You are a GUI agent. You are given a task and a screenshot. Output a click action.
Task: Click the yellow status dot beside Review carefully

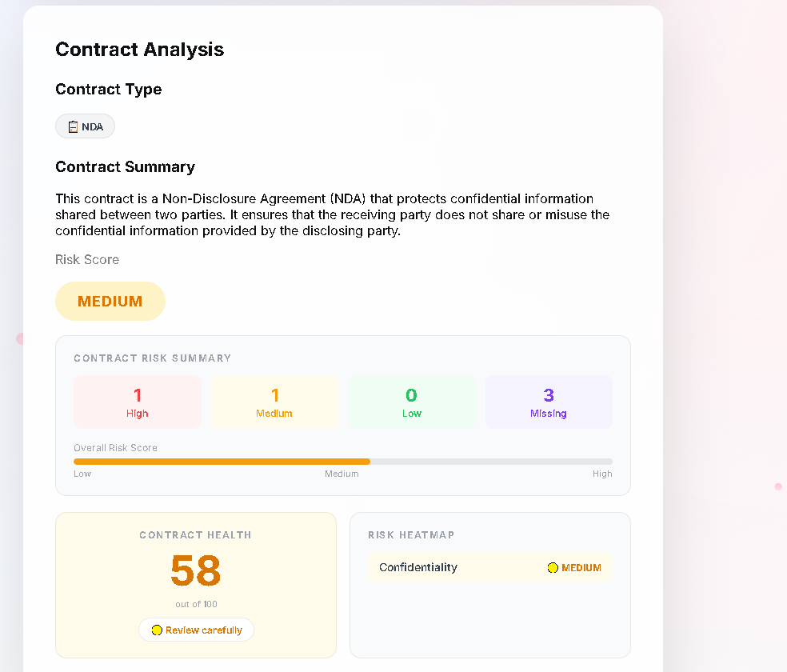pos(157,630)
